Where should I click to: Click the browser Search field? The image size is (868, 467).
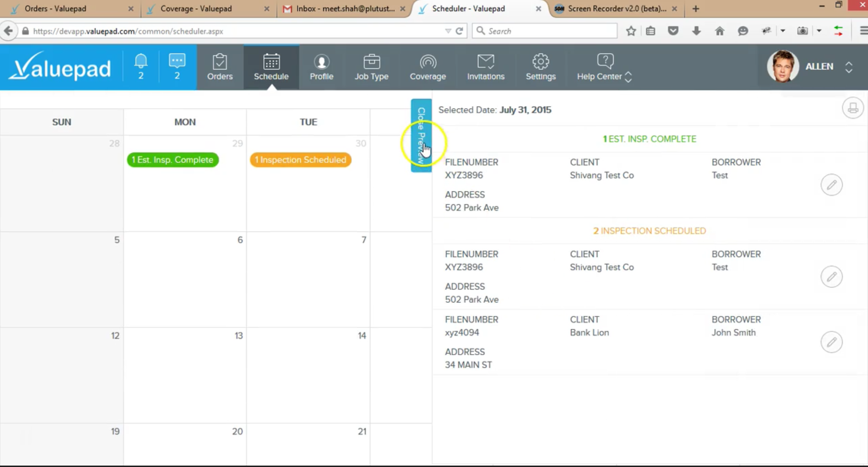545,31
